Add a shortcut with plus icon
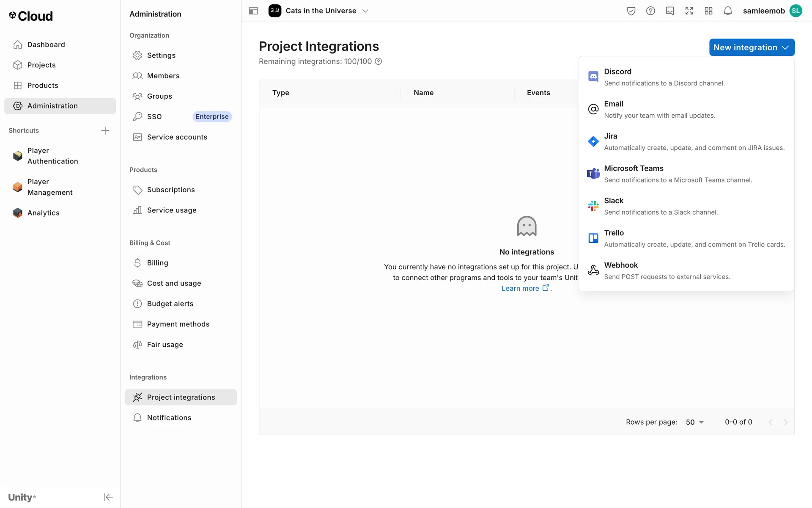This screenshot has height=508, width=812. (105, 130)
